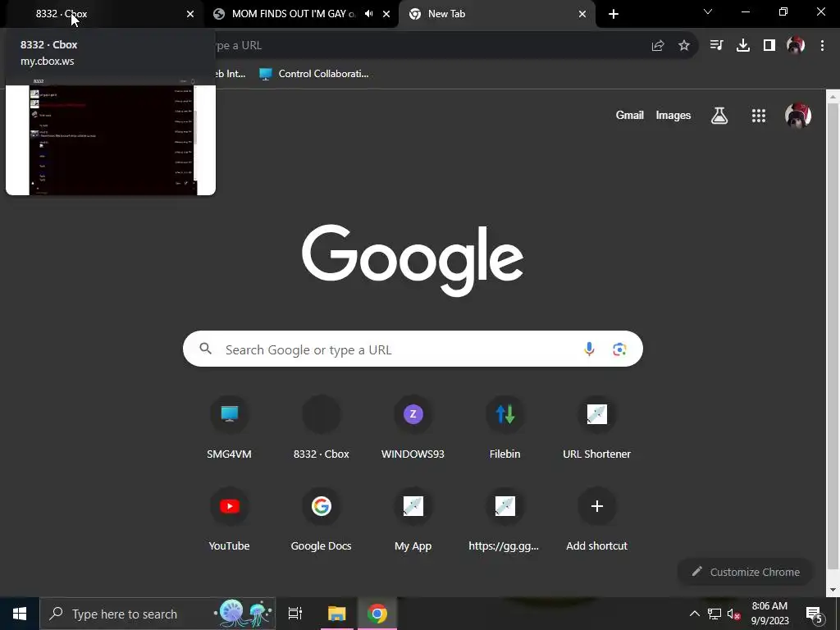Open the notification center icon
Viewport: 840px width, 630px height.
click(x=815, y=614)
